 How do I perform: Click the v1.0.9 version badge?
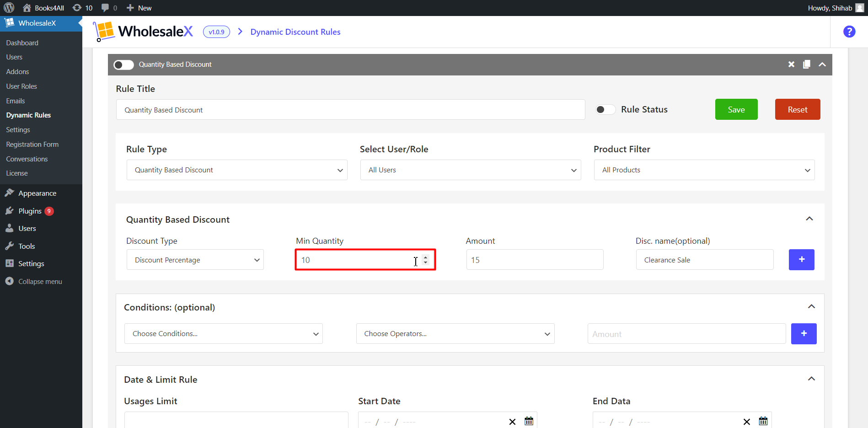216,32
